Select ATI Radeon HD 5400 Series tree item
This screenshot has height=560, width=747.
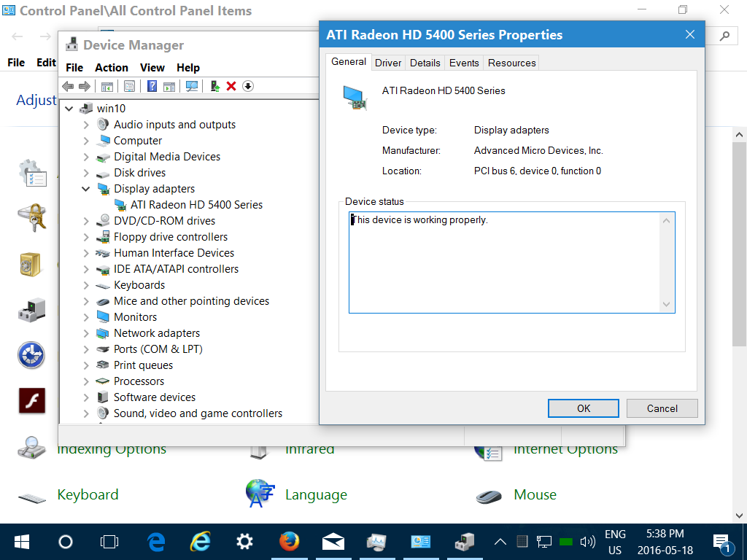point(197,205)
